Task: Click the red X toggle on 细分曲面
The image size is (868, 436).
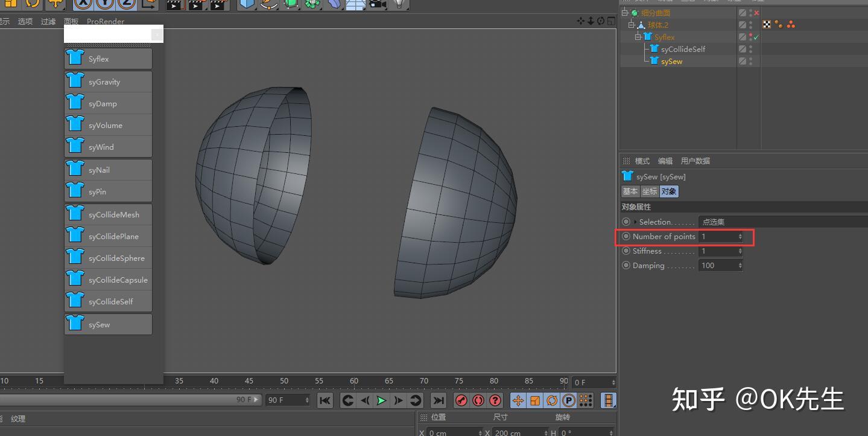Action: click(756, 12)
